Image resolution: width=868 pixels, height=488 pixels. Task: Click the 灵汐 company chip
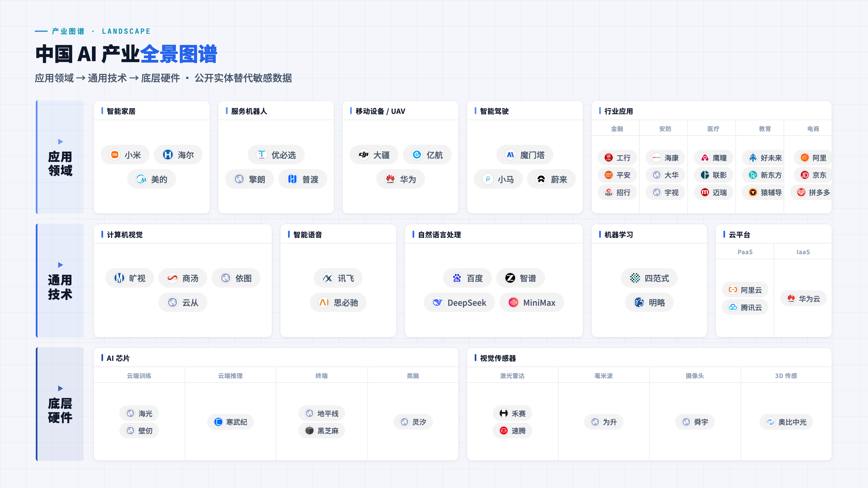(x=413, y=422)
